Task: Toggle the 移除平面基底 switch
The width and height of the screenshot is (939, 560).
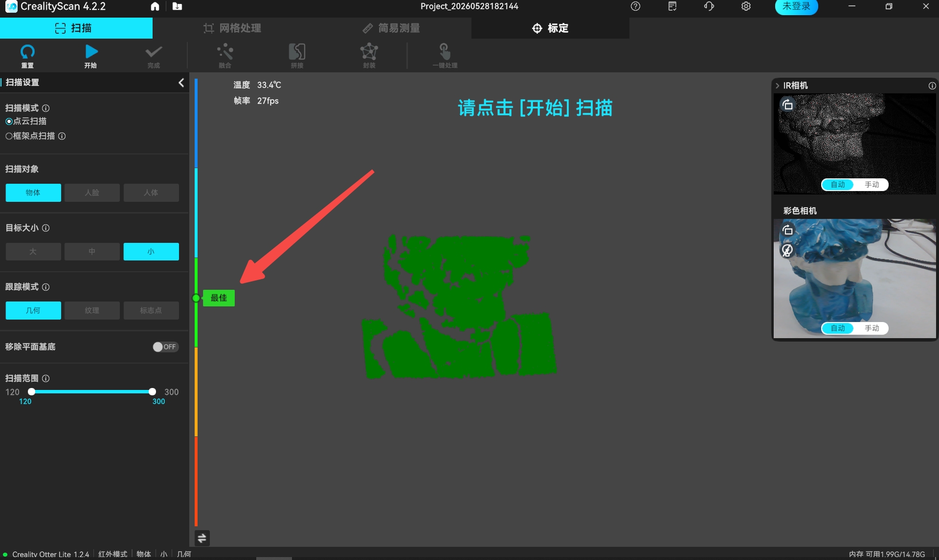Action: pyautogui.click(x=165, y=347)
